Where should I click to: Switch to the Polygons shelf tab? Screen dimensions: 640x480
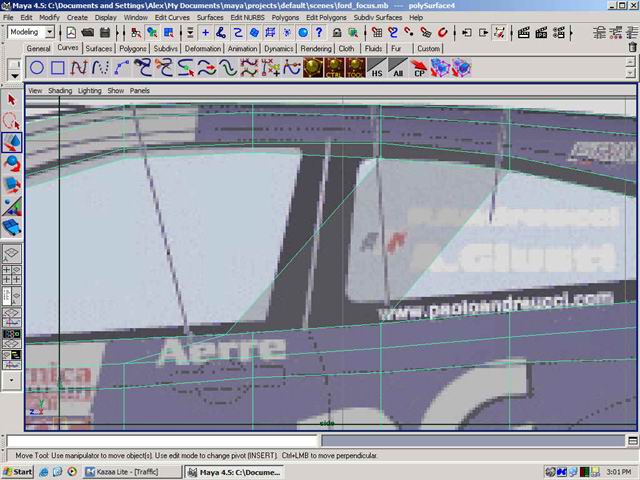click(132, 48)
